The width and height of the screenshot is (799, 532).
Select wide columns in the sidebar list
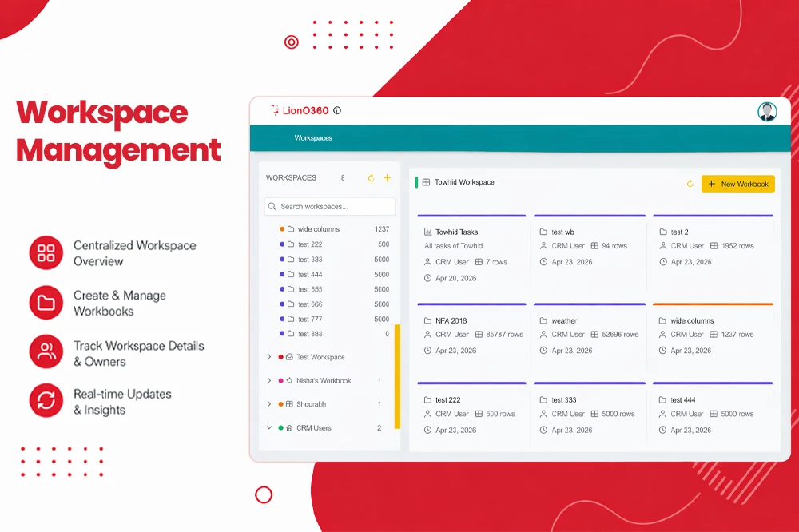point(318,229)
